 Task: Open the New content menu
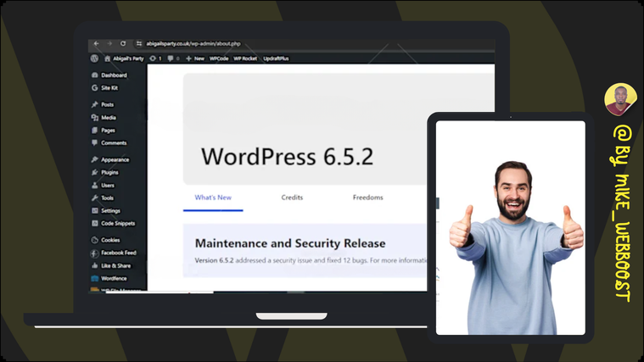coord(195,58)
